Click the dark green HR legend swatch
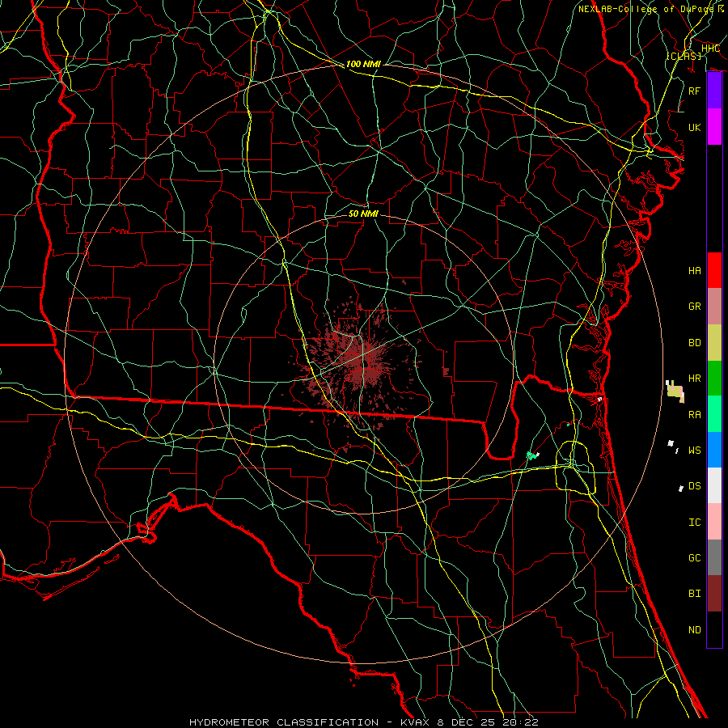The width and height of the screenshot is (728, 728). coord(714,378)
